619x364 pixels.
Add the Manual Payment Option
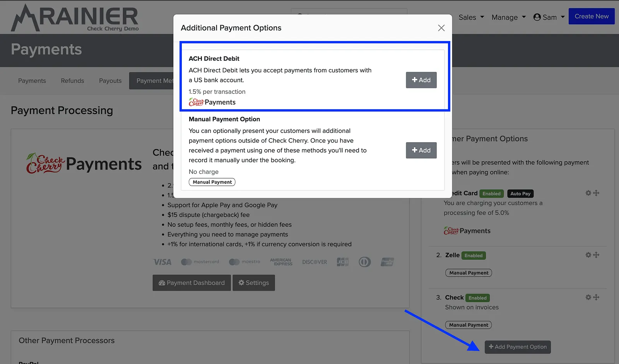tap(421, 150)
